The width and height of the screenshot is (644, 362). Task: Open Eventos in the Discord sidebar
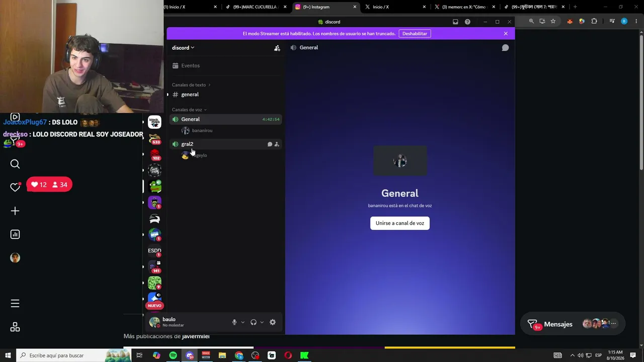coord(225,66)
